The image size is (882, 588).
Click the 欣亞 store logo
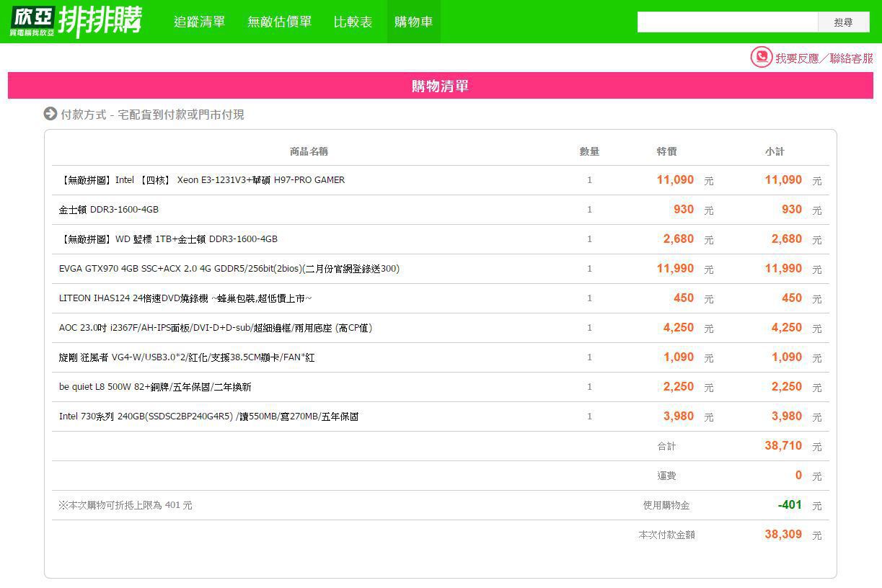click(x=32, y=22)
